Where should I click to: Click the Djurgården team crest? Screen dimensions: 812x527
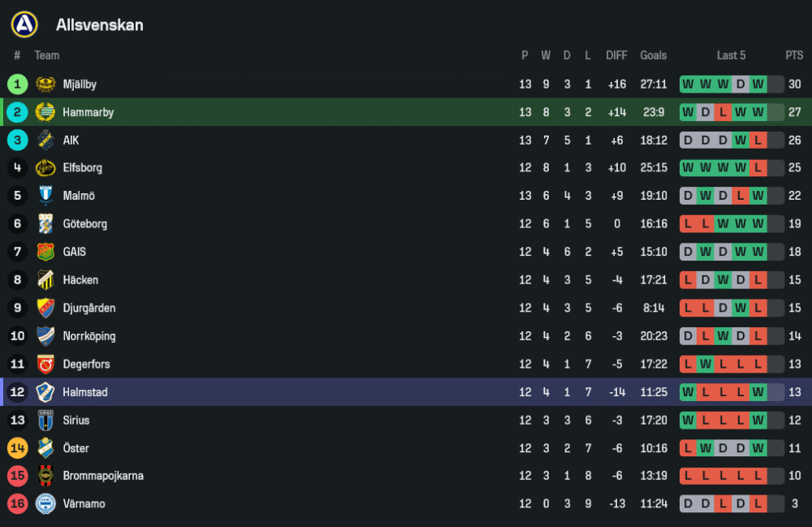point(45,309)
